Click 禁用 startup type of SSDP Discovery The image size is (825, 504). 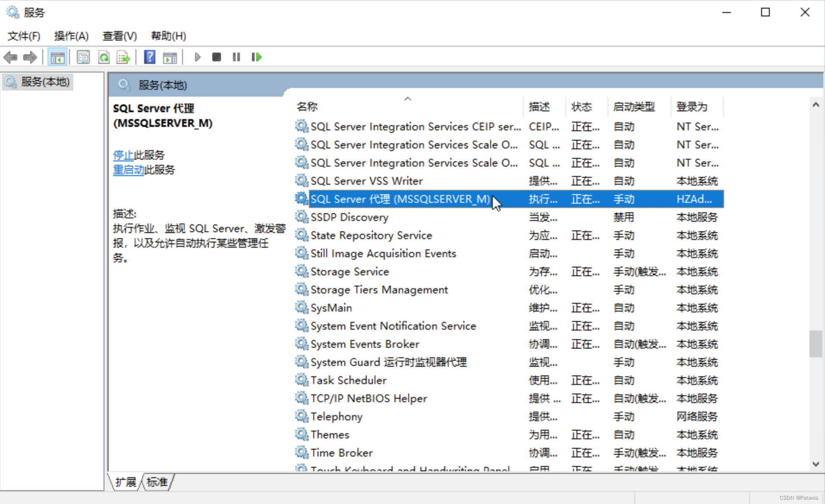coord(624,217)
